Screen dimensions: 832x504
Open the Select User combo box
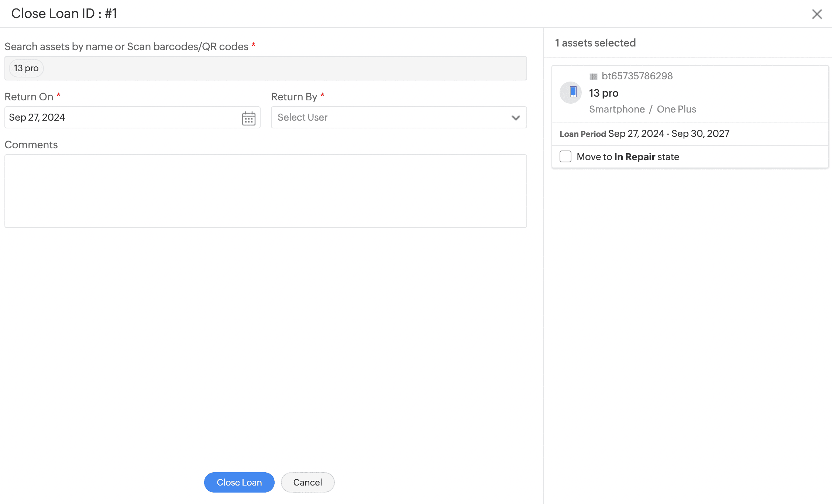(391, 117)
